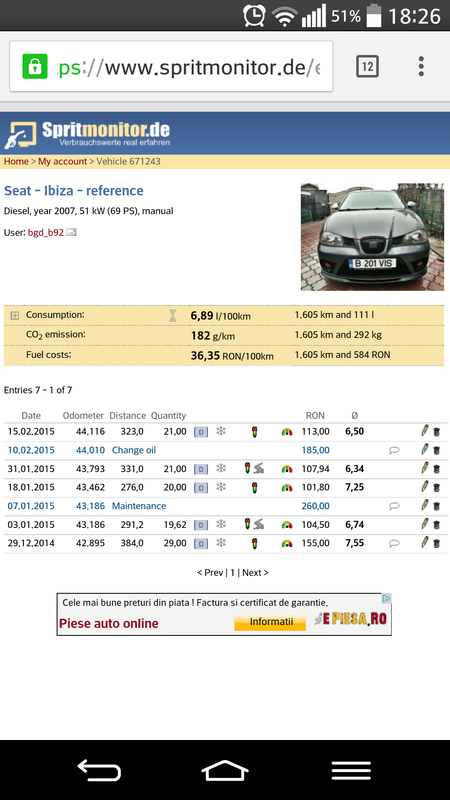Click the Prev pagination link
The height and width of the screenshot is (800, 450).
(x=210, y=572)
